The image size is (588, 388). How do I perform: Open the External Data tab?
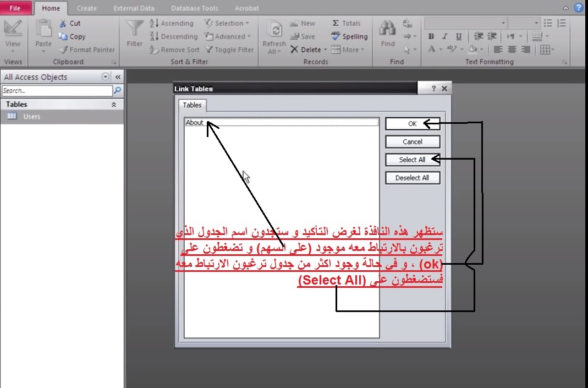134,8
